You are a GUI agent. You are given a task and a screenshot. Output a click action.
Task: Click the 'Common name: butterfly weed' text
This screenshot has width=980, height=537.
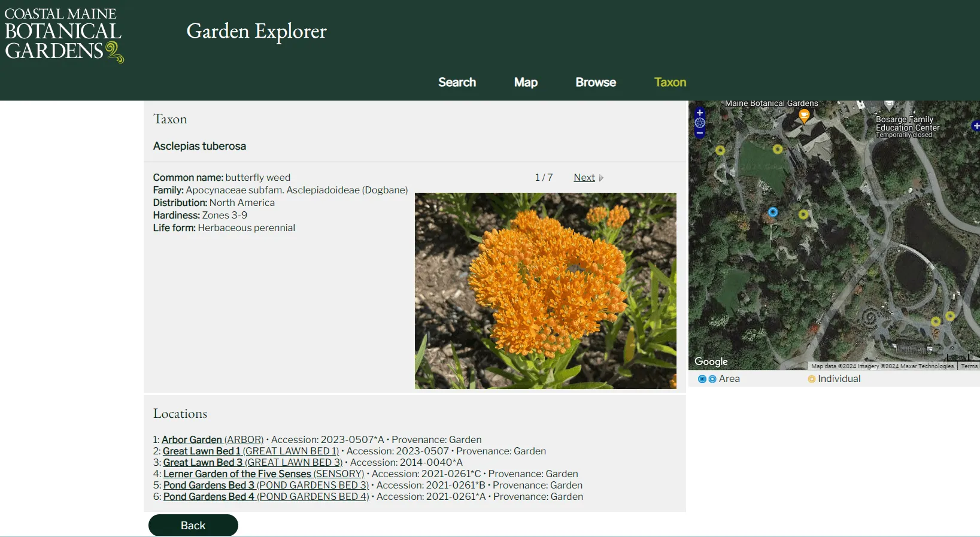tap(222, 177)
